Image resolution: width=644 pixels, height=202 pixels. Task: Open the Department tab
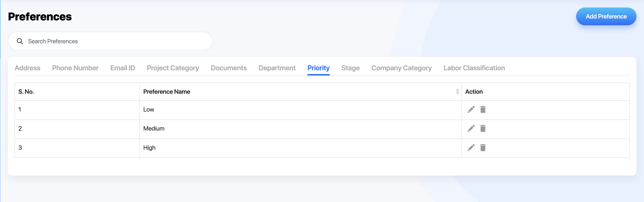(x=277, y=68)
